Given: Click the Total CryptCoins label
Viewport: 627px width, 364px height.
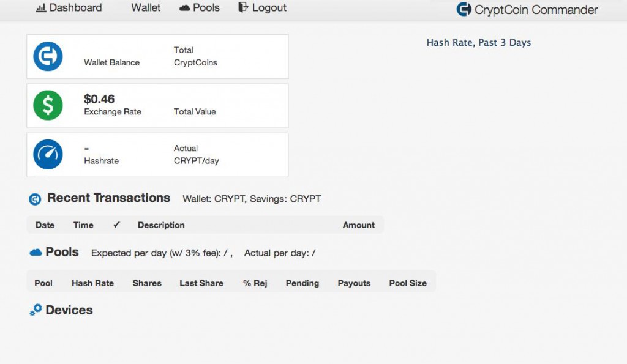Looking at the screenshot, I should pos(195,56).
